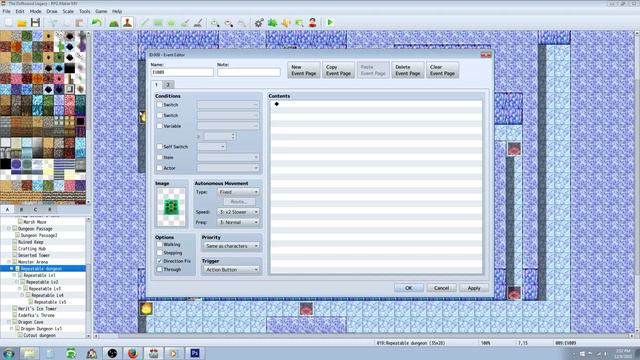The width and height of the screenshot is (640, 360).
Task: Switch to Map editing mode icon
Action: click(x=114, y=23)
